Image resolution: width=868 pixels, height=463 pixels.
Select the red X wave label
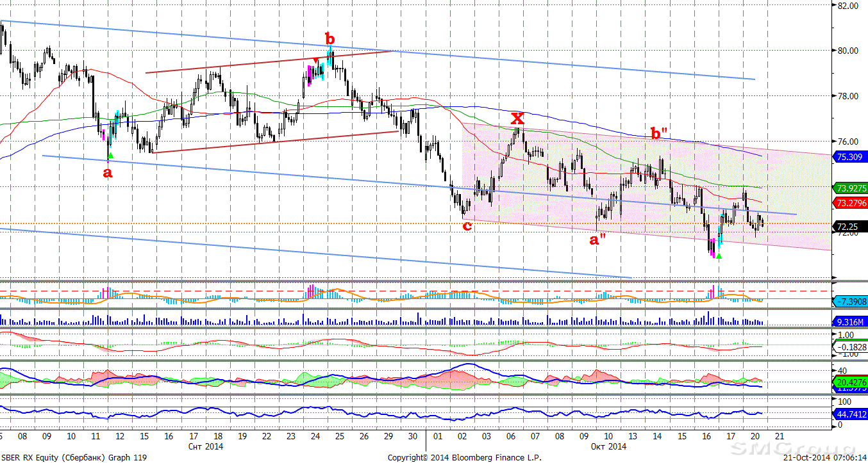pyautogui.click(x=517, y=118)
